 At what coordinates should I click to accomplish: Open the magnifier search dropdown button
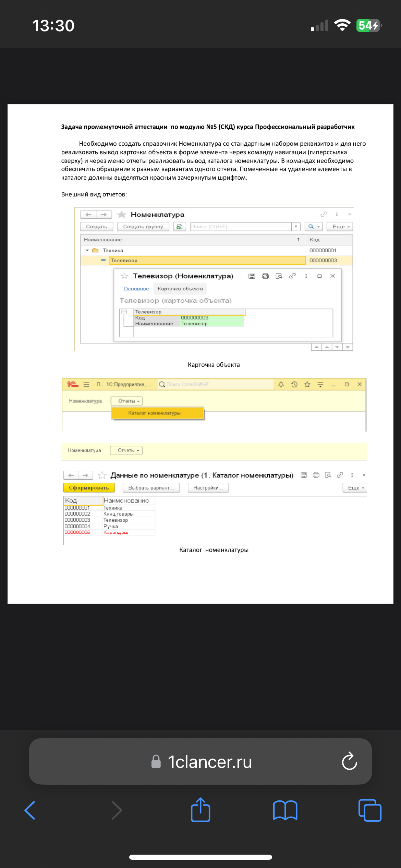click(x=314, y=227)
